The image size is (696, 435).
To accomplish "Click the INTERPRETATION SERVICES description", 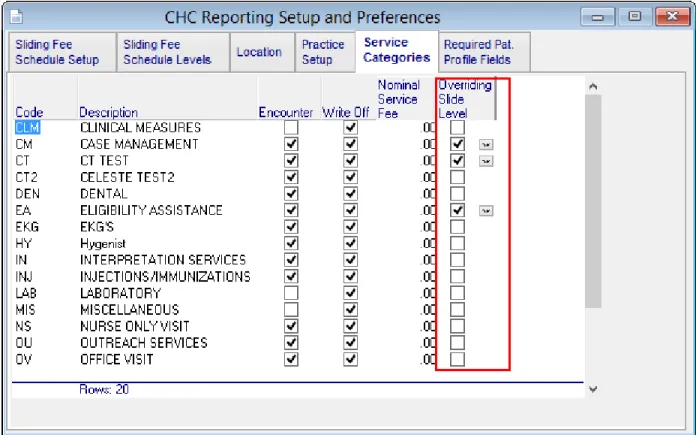I will pyautogui.click(x=163, y=260).
